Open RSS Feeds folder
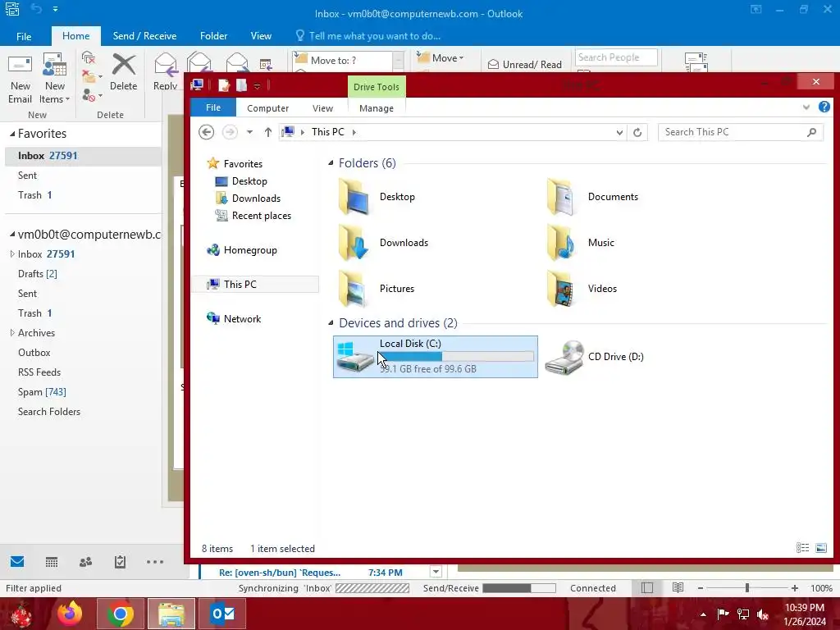The width and height of the screenshot is (840, 630). click(39, 372)
